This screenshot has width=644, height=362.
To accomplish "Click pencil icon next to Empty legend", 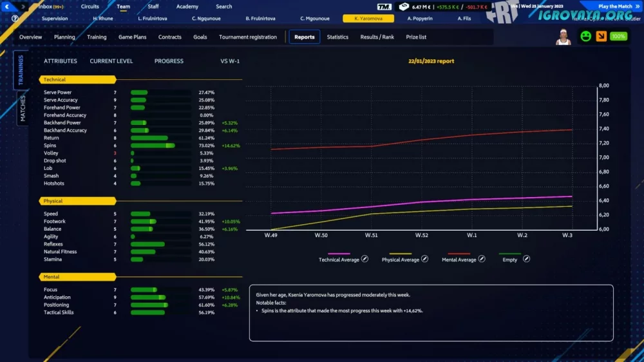I will pyautogui.click(x=526, y=259).
